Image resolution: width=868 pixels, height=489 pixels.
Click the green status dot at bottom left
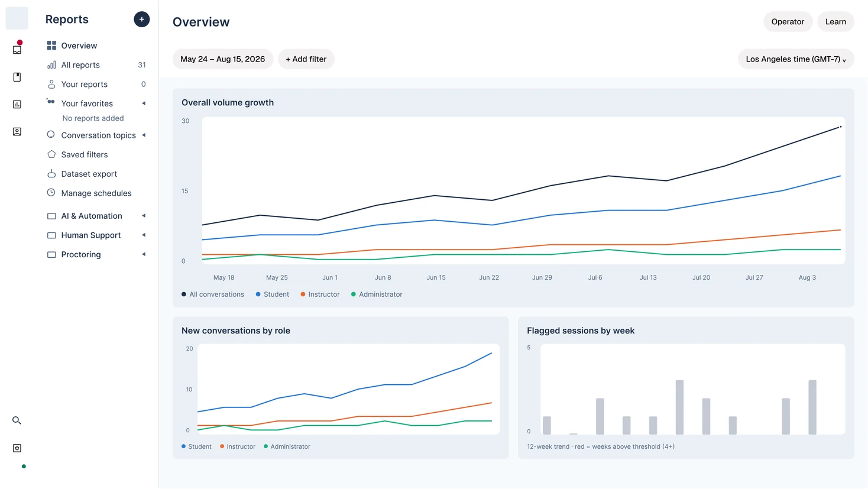point(24,467)
